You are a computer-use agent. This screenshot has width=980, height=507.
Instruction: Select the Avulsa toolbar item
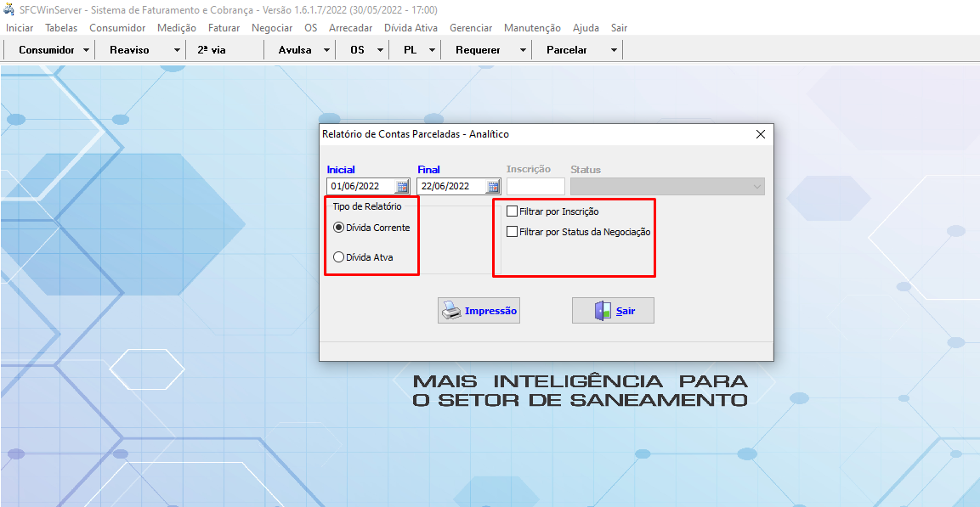tap(293, 49)
